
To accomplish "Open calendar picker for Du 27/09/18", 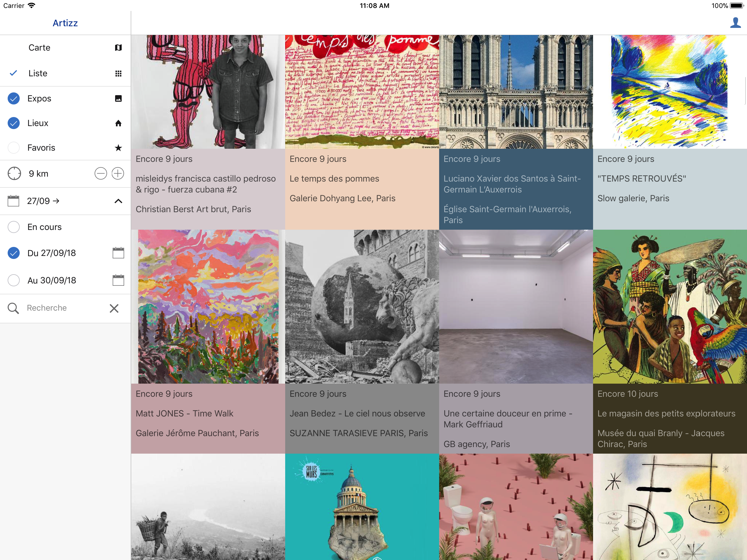I will click(x=118, y=253).
